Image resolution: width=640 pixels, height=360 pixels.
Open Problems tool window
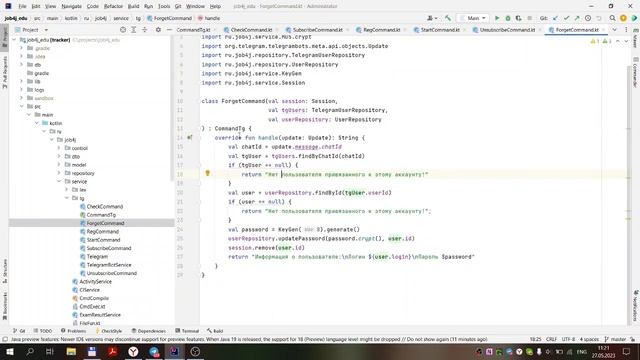point(73,331)
